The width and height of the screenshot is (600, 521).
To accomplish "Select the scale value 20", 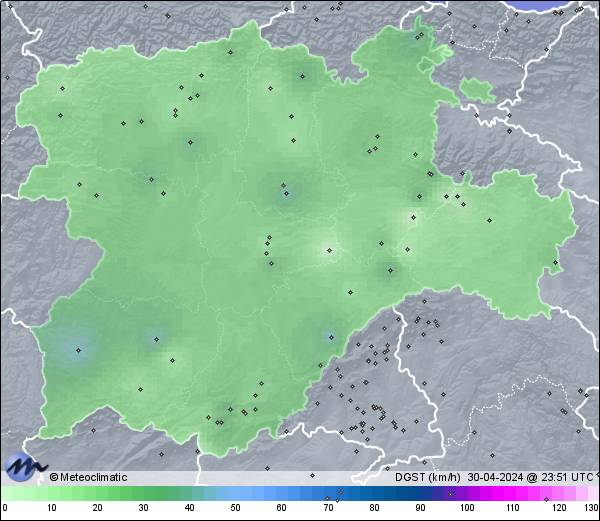I will point(98,508).
